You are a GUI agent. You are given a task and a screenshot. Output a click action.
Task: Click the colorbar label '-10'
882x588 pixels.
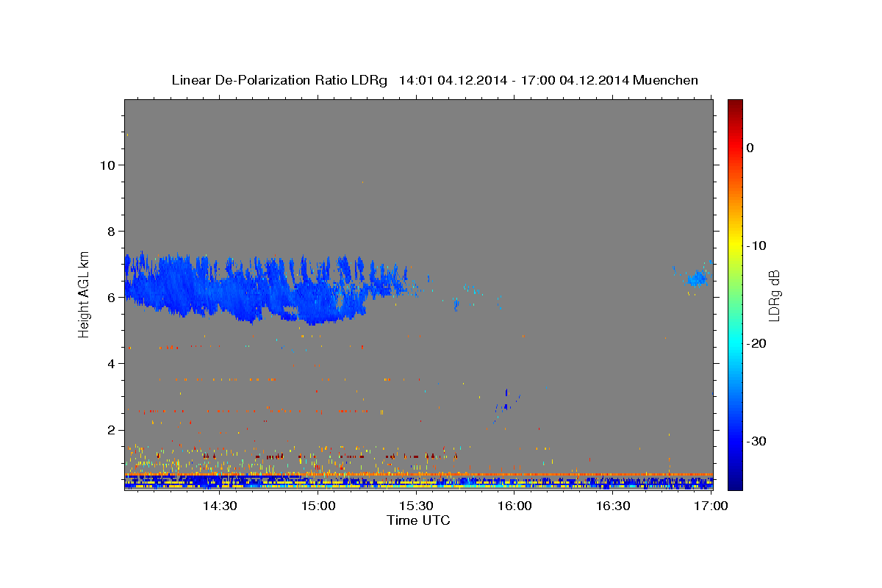[757, 245]
